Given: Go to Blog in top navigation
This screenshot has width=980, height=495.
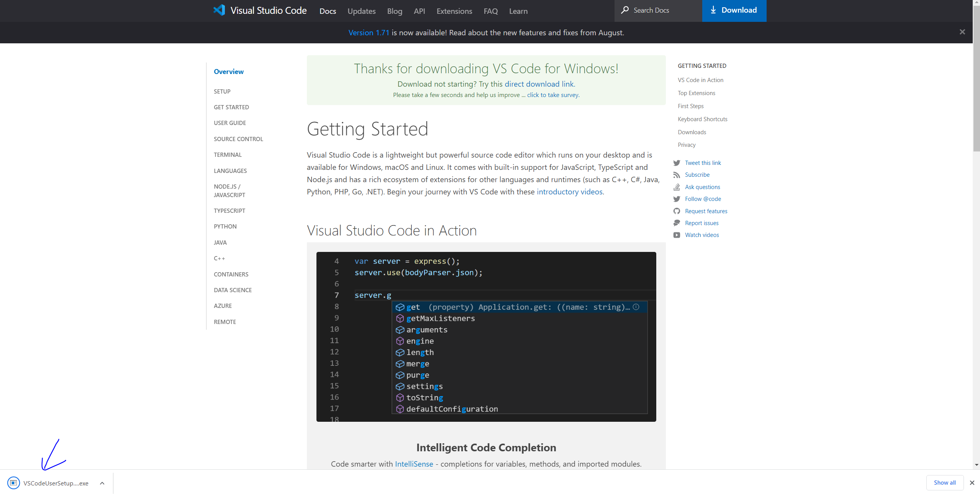Looking at the screenshot, I should pyautogui.click(x=395, y=11).
